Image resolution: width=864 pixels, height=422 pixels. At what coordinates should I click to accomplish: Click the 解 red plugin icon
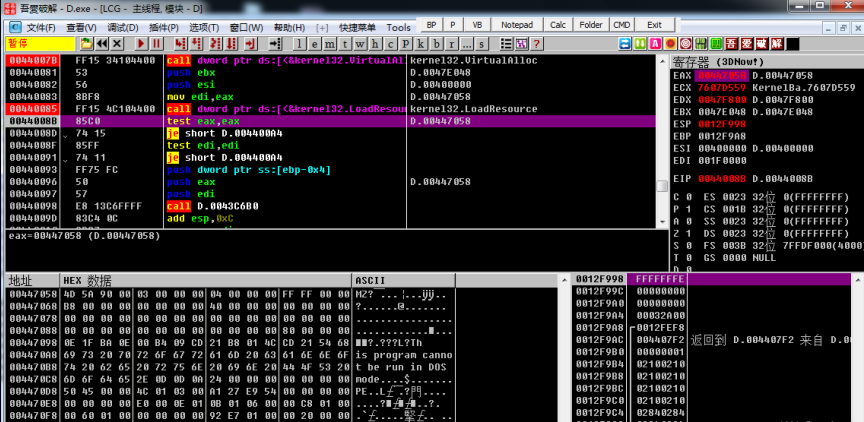(777, 44)
